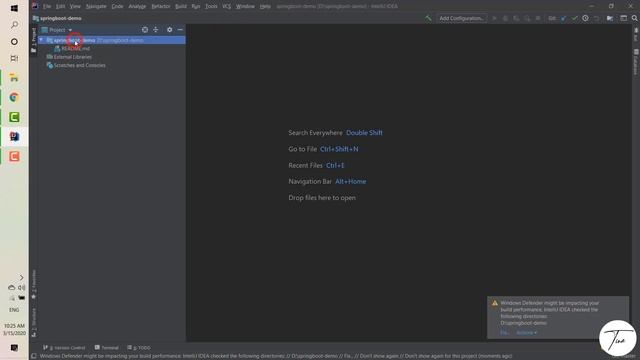The image size is (640, 360).
Task: Click the Windows search icon
Action: tap(14, 25)
